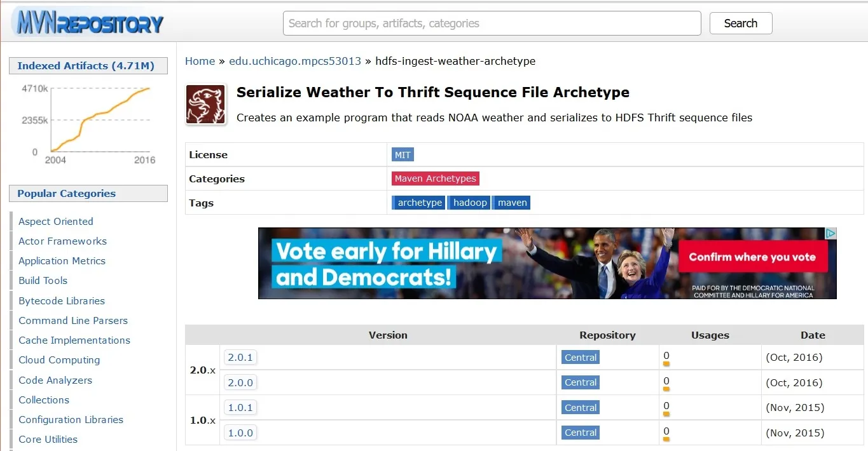Image resolution: width=868 pixels, height=451 pixels.
Task: Click Central repository for version 1.0.1
Action: point(581,408)
